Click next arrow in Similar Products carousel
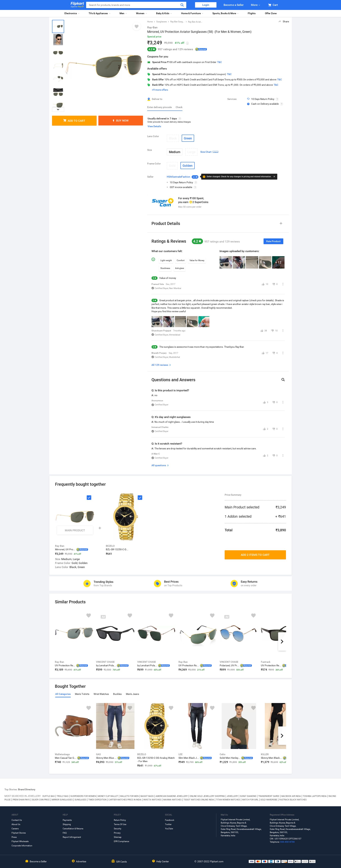Image resolution: width=341 pixels, height=868 pixels. click(282, 642)
